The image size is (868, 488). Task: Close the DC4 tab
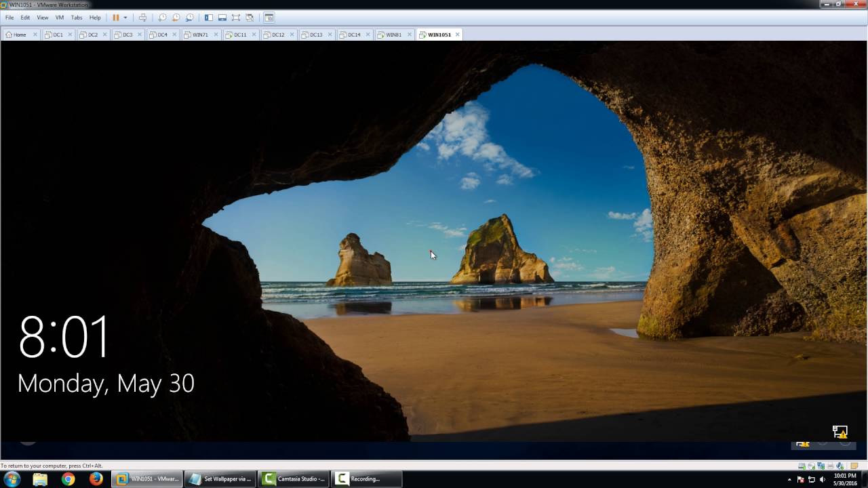point(174,35)
